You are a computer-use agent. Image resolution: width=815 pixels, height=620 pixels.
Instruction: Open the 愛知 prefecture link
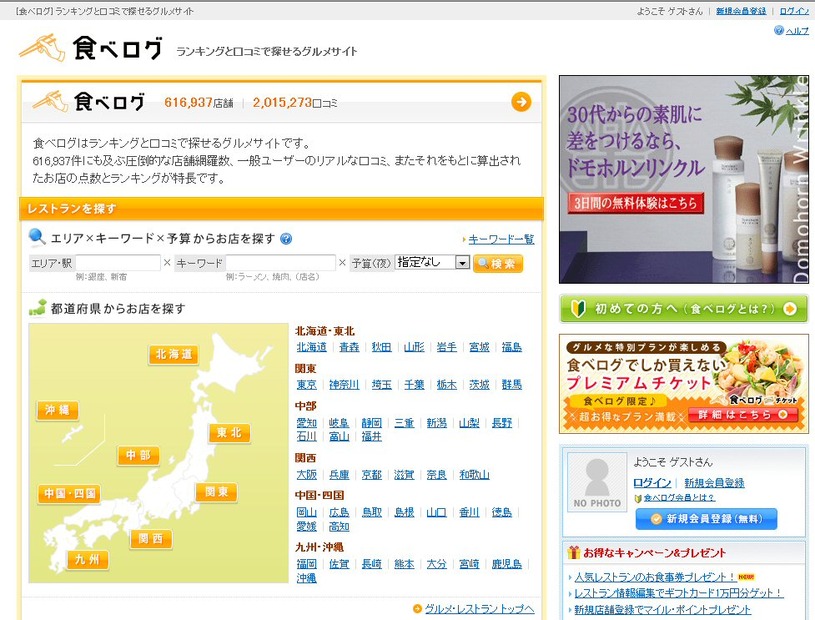tap(307, 423)
